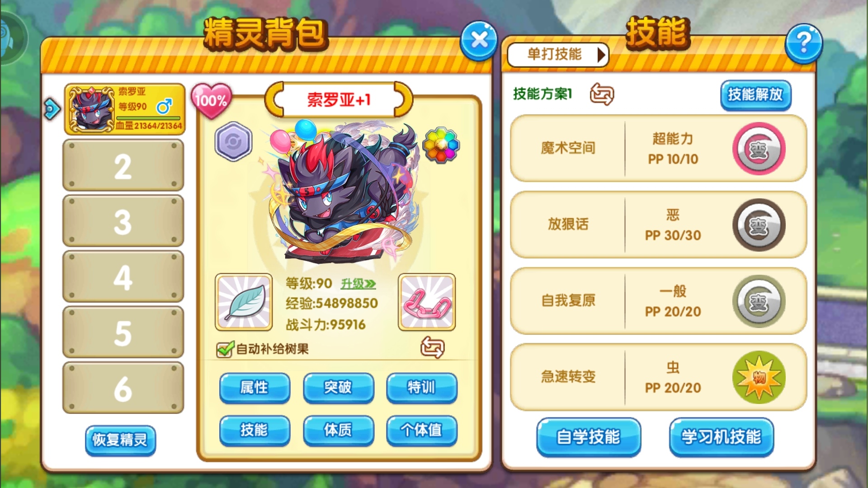Click the 学习机技能 button
Image resolution: width=868 pixels, height=488 pixels.
721,437
